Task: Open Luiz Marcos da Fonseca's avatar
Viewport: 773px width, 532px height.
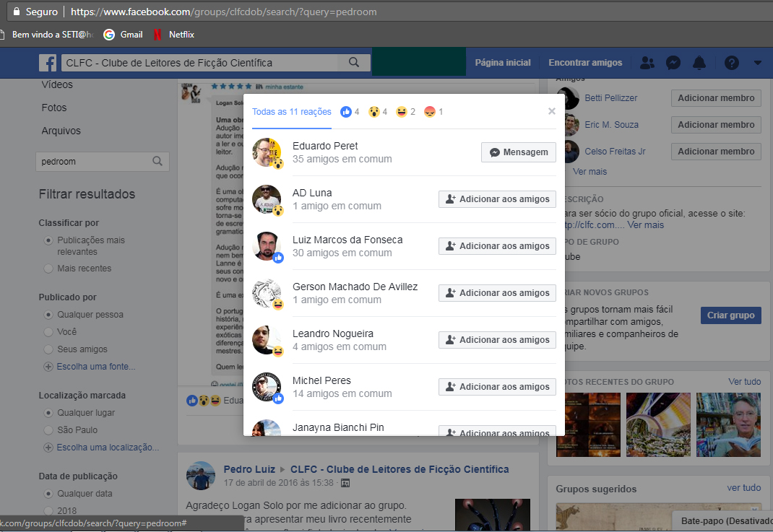Action: pyautogui.click(x=267, y=246)
